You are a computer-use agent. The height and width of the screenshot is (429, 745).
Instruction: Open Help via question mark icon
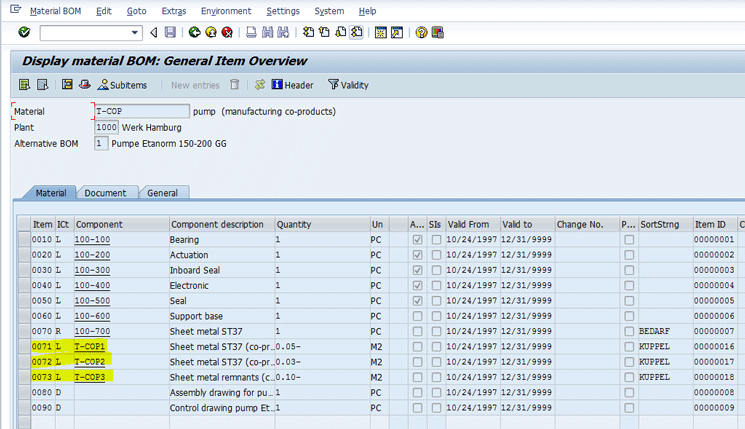[421, 33]
